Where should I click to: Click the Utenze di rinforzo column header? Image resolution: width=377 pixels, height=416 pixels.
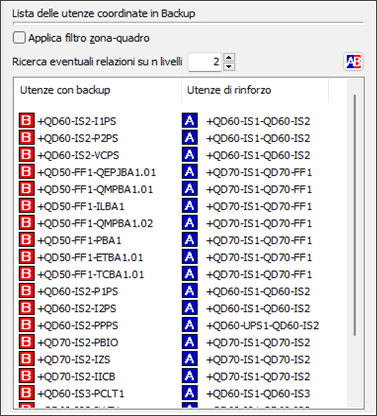(255, 90)
